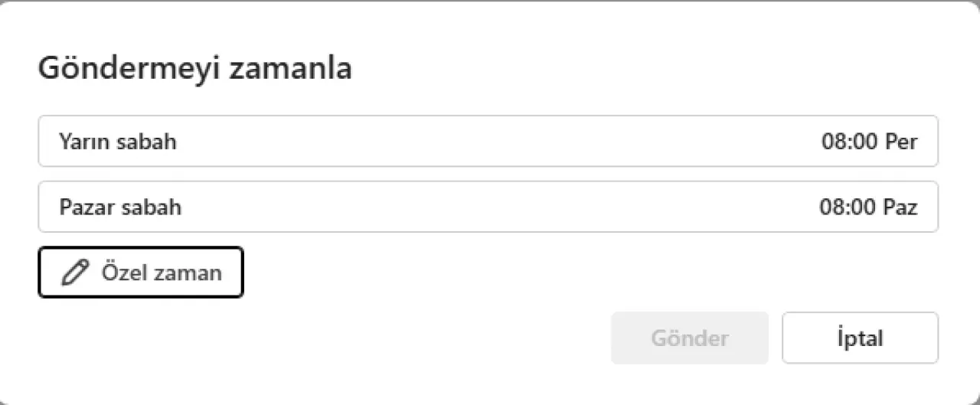The width and height of the screenshot is (980, 405).
Task: Click the Pazar sabah label text
Action: 120,207
